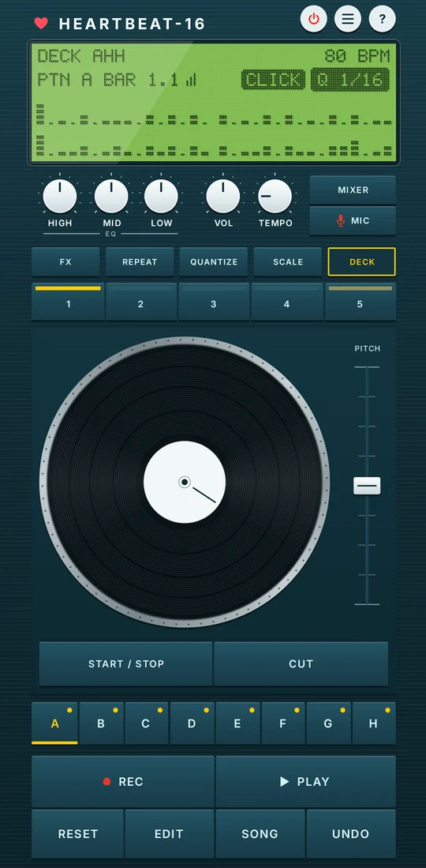Select pattern D

(x=192, y=723)
